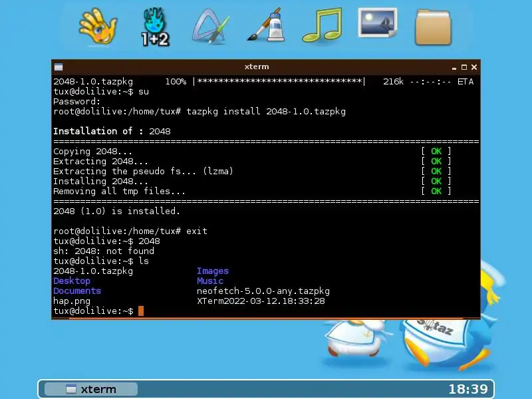
Task: Click the 'Installing 2048...' line
Action: coord(101,181)
